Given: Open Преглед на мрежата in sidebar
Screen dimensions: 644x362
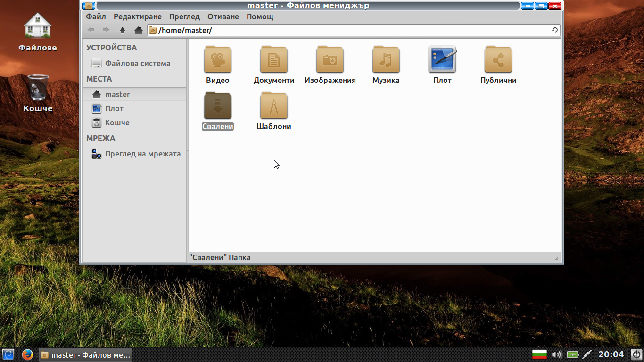Looking at the screenshot, I should (x=134, y=154).
